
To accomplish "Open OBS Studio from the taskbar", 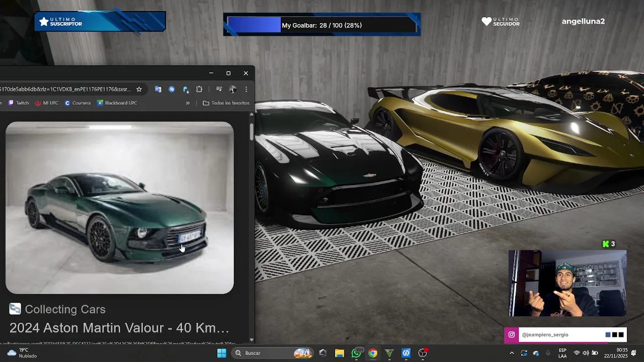I will click(x=423, y=353).
